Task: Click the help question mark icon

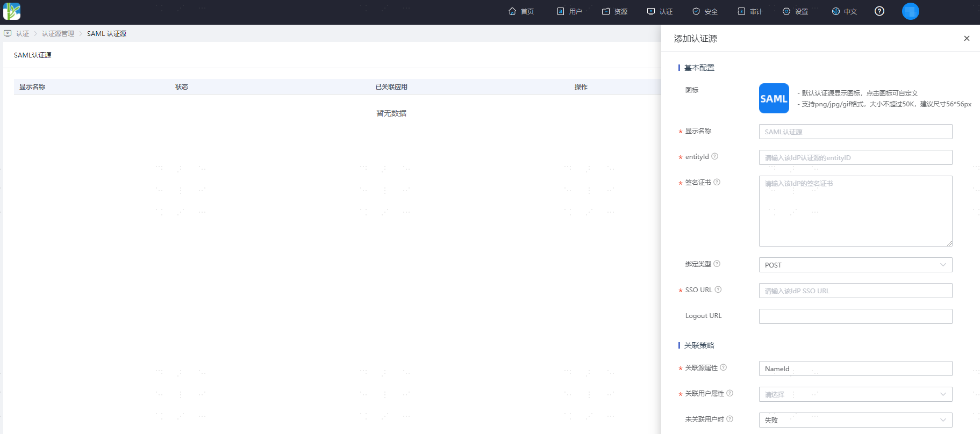Action: 879,11
